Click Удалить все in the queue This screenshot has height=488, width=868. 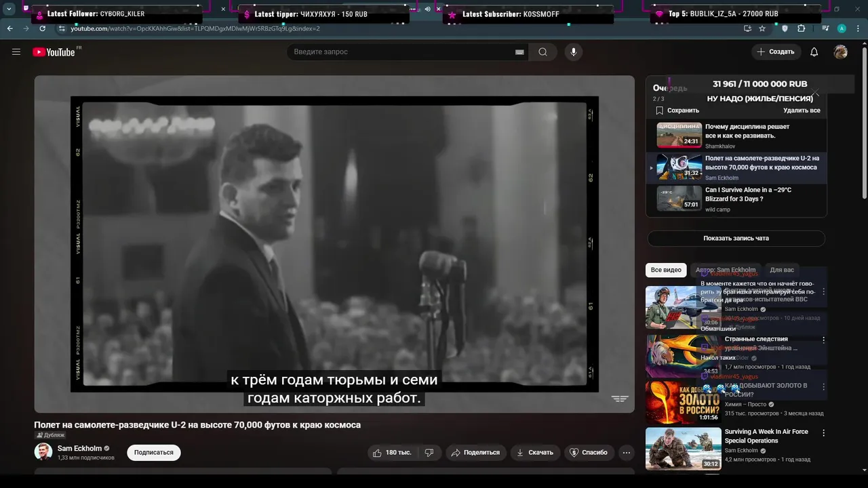pyautogui.click(x=802, y=110)
